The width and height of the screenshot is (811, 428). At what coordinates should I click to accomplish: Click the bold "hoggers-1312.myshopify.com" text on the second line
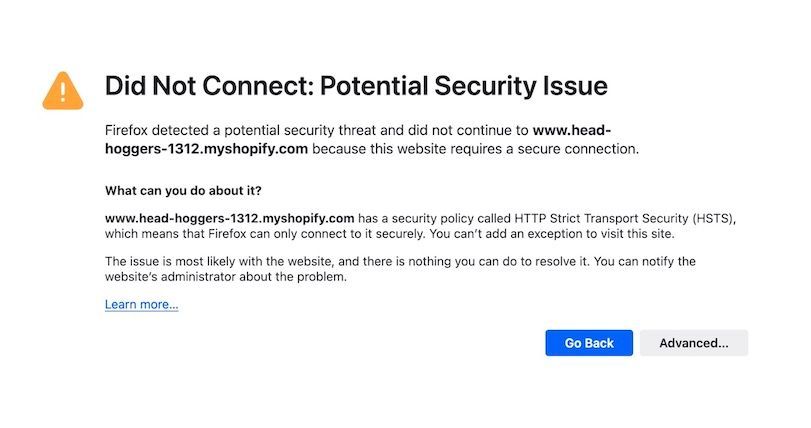pyautogui.click(x=206, y=149)
